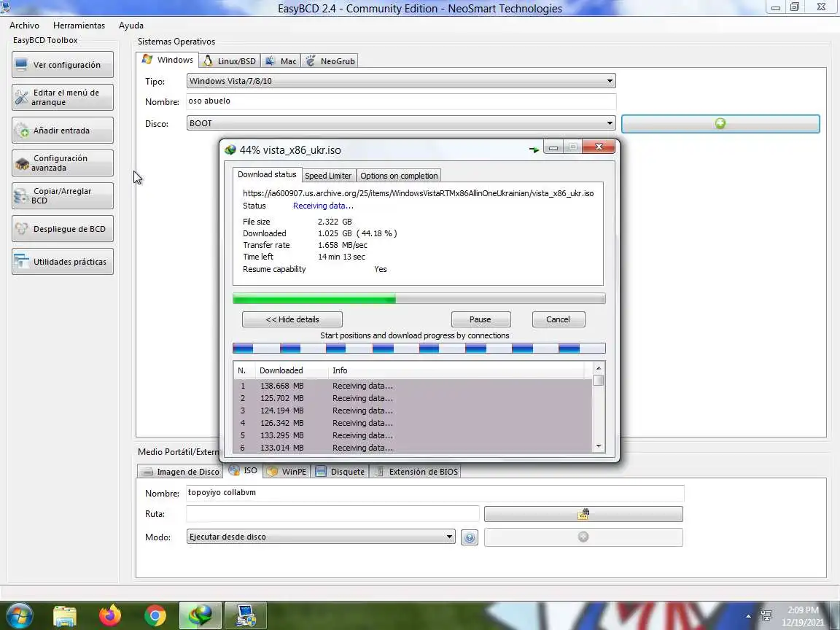Image resolution: width=840 pixels, height=630 pixels.
Task: Click the empty Ruta path field
Action: click(x=332, y=514)
